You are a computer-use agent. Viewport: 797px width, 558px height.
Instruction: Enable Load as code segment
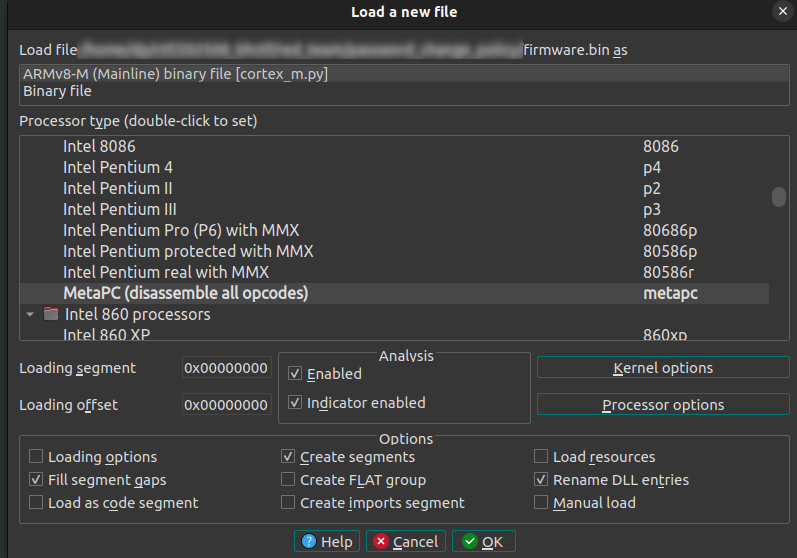[x=37, y=503]
